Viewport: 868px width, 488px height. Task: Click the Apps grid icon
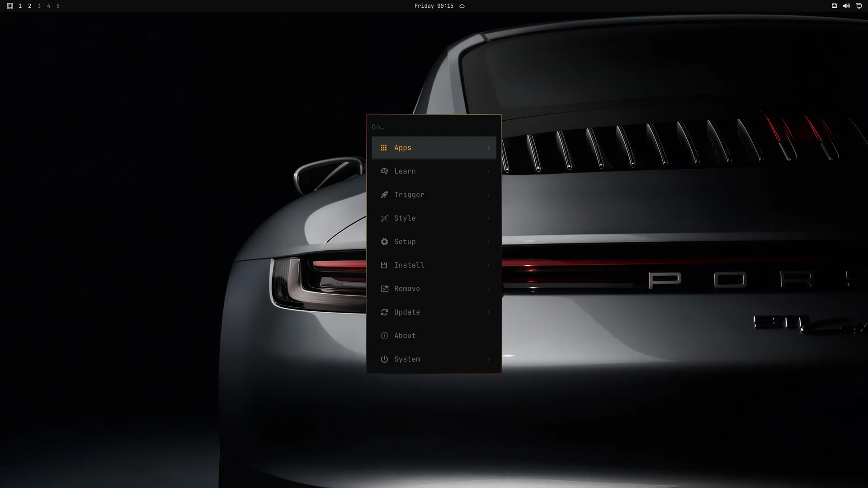pos(384,148)
